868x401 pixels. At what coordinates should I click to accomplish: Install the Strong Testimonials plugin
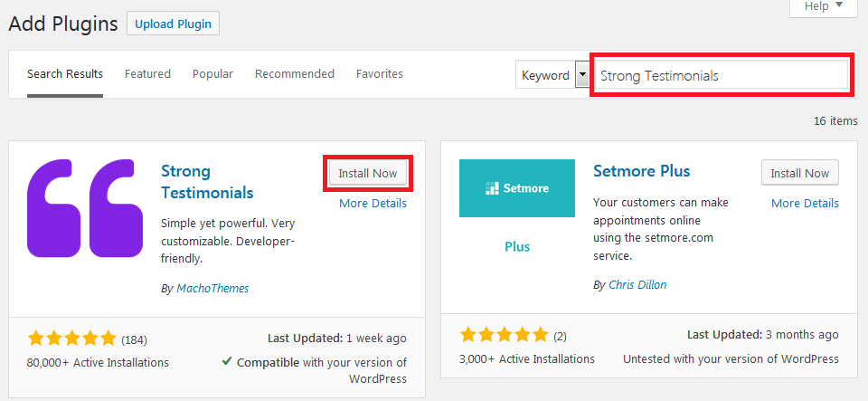pos(367,173)
